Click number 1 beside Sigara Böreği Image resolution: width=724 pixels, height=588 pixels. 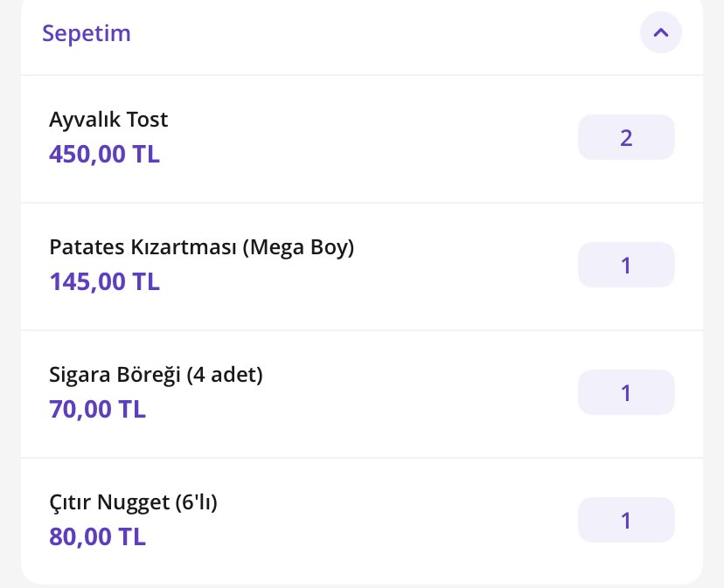pyautogui.click(x=626, y=393)
